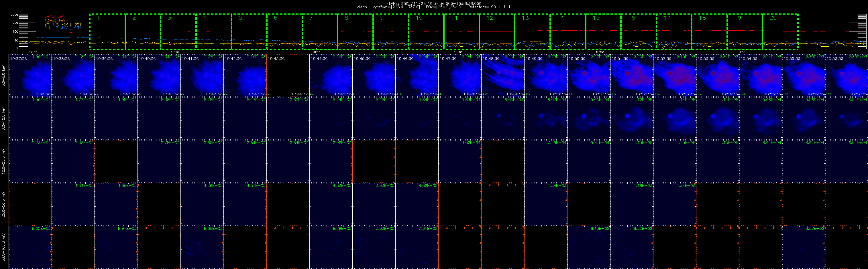Open the 3.0-6.0 keV image starting 10:54:36
Viewport: 868px width, 269px height.
(761, 76)
